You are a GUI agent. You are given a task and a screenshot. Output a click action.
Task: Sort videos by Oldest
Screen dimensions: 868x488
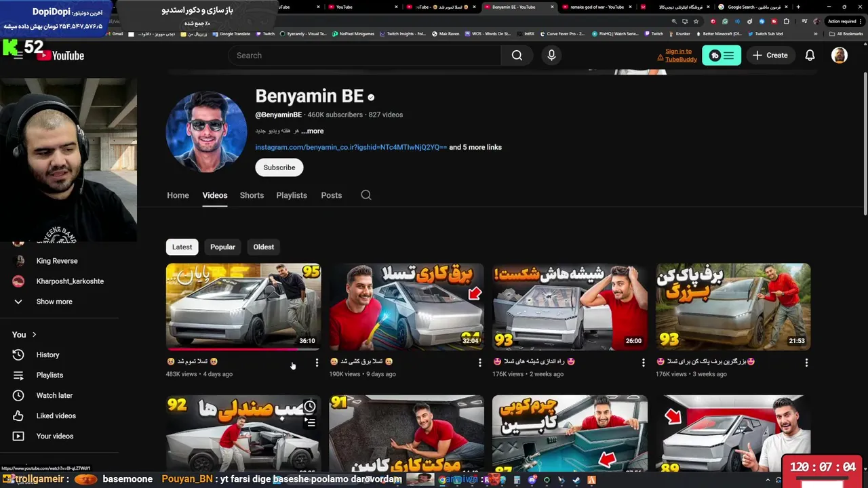pos(264,247)
